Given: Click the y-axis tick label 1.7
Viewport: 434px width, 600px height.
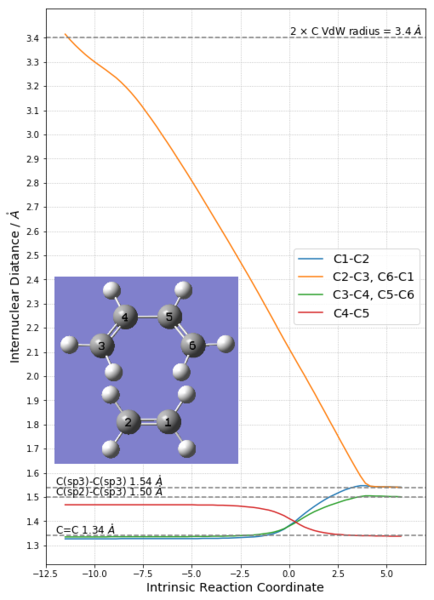Looking at the screenshot, I should pyautogui.click(x=33, y=449).
